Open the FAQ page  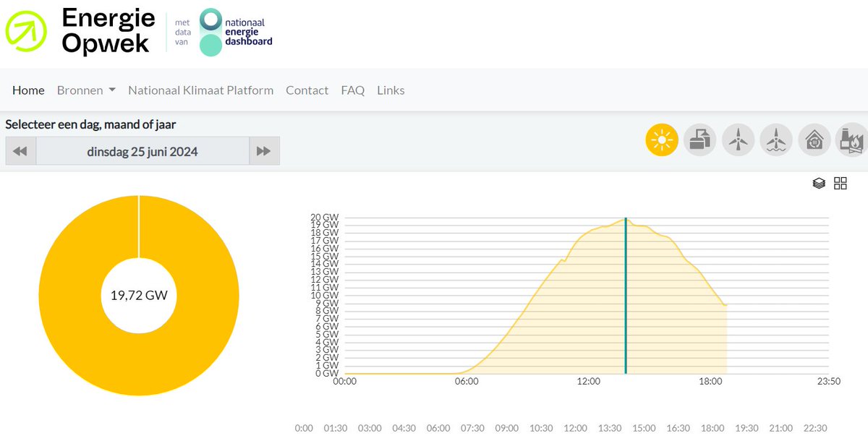pos(353,90)
